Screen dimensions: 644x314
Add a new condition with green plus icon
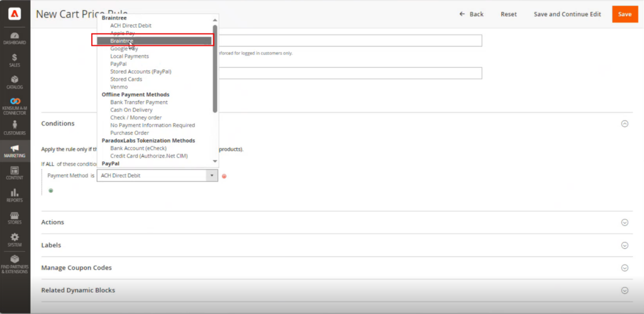click(51, 190)
